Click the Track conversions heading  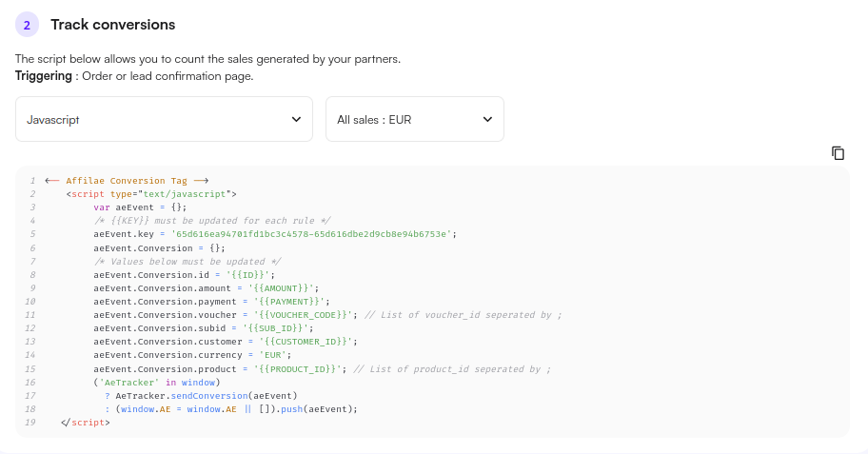pyautogui.click(x=112, y=25)
